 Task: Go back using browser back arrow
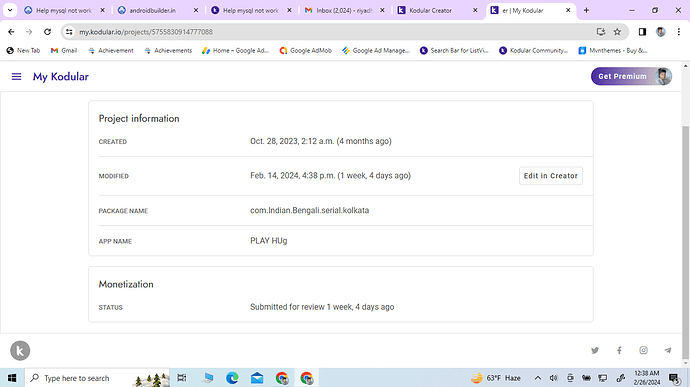[x=11, y=32]
